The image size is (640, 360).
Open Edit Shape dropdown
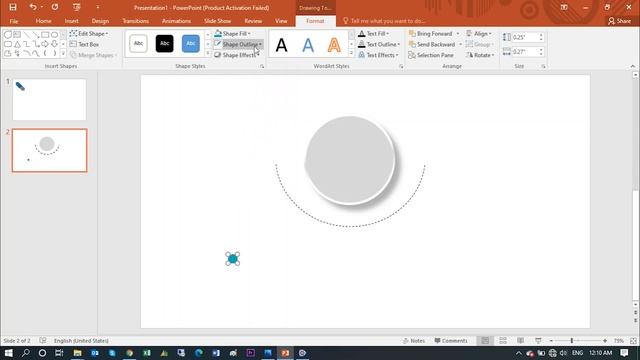[x=89, y=33]
